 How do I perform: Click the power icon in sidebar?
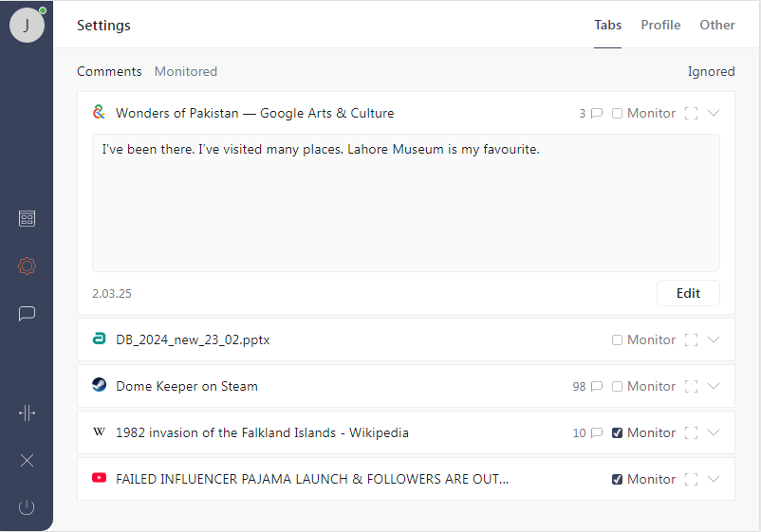tap(27, 507)
